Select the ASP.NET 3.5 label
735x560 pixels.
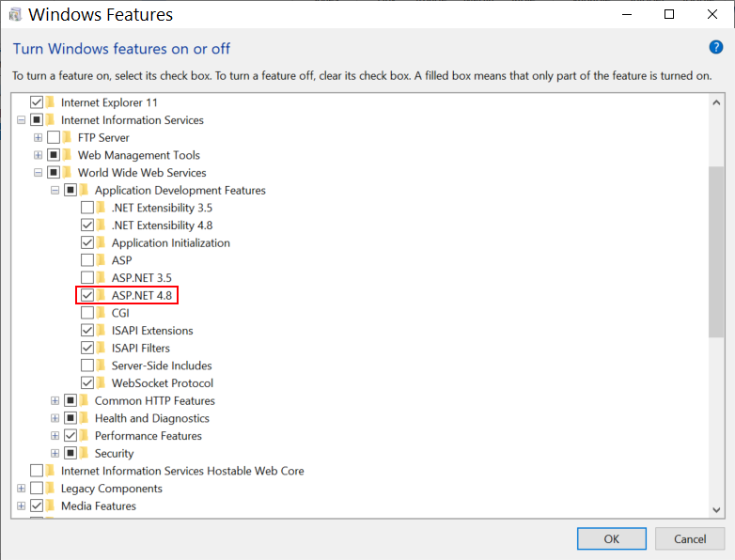tap(142, 277)
